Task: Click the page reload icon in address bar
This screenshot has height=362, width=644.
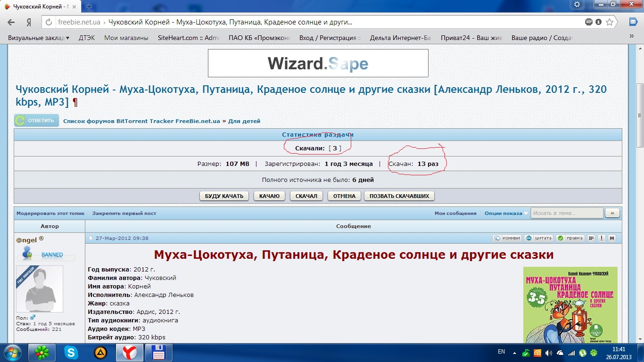Action: pyautogui.click(x=49, y=22)
